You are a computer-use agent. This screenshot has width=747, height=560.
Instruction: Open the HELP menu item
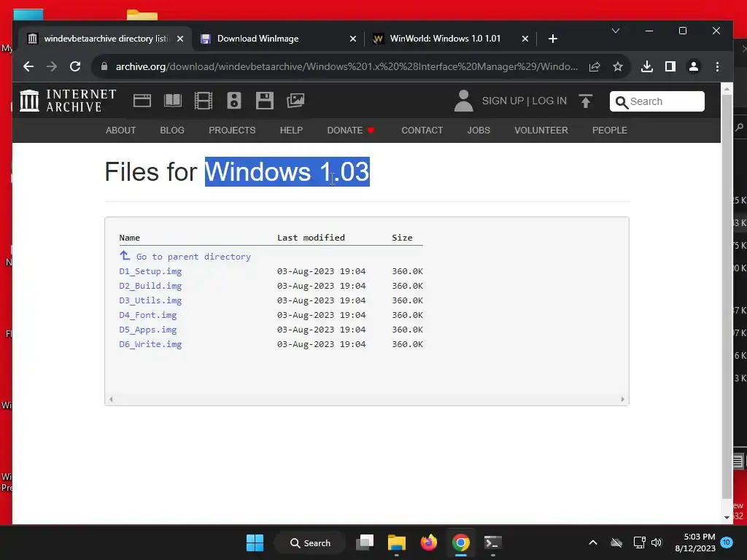(x=291, y=131)
